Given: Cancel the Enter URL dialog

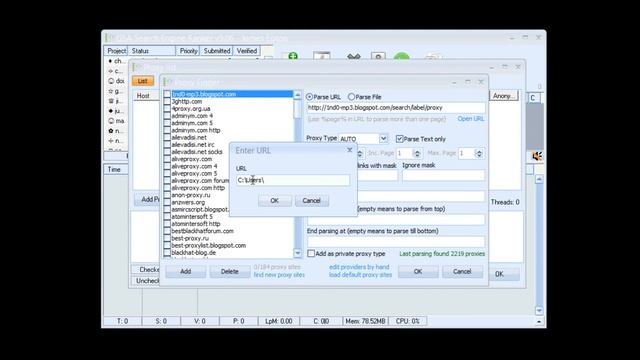Looking at the screenshot, I should pos(311,200).
